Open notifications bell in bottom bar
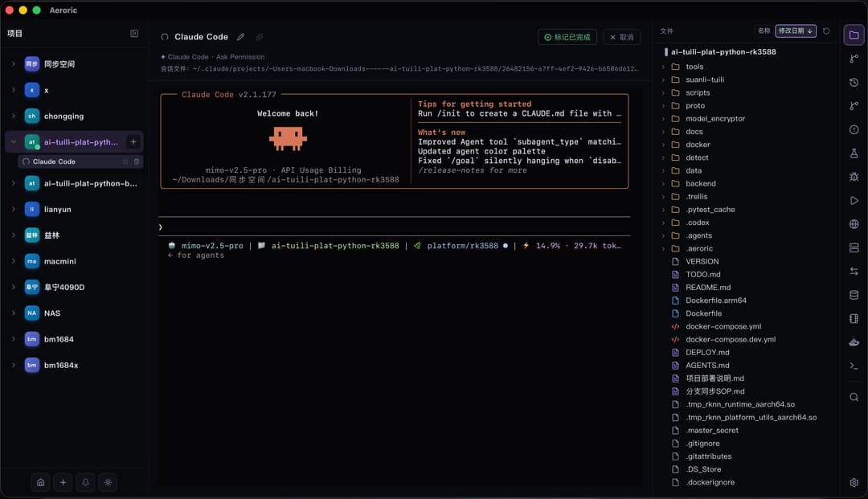The width and height of the screenshot is (868, 499). 85,482
